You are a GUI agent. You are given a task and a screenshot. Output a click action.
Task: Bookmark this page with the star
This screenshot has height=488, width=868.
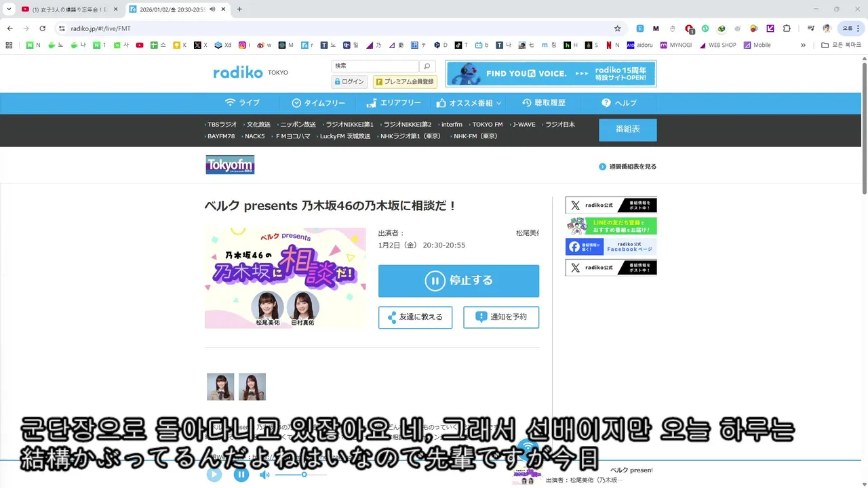point(617,28)
